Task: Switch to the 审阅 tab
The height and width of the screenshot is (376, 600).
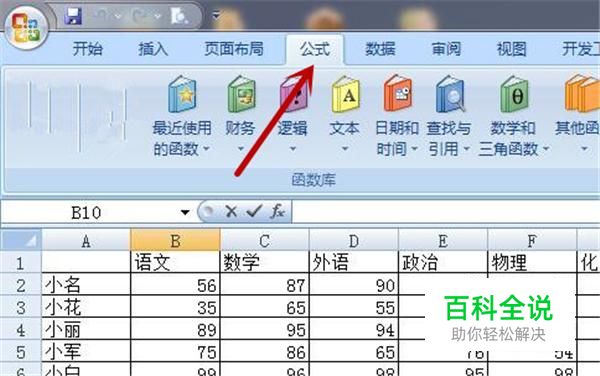Action: tap(446, 49)
